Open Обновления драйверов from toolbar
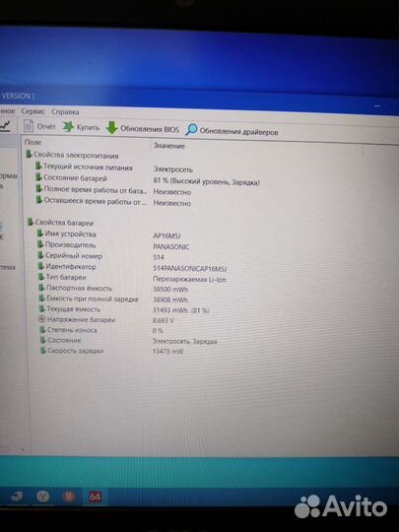The height and width of the screenshot is (532, 399). click(232, 131)
